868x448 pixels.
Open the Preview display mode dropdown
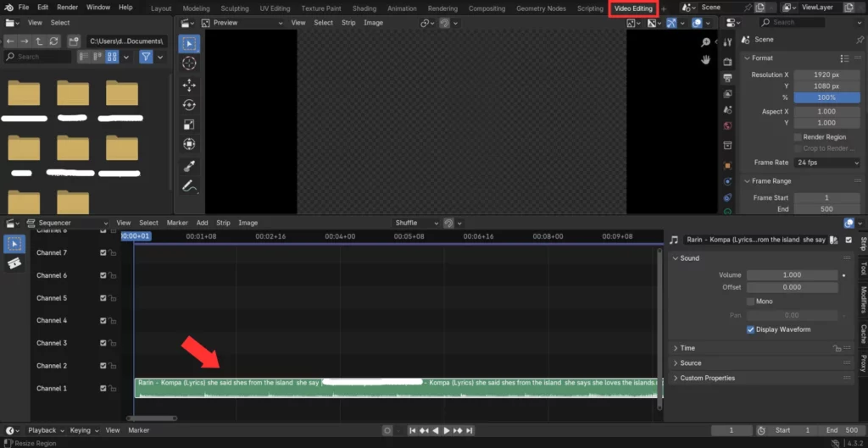[x=242, y=23]
